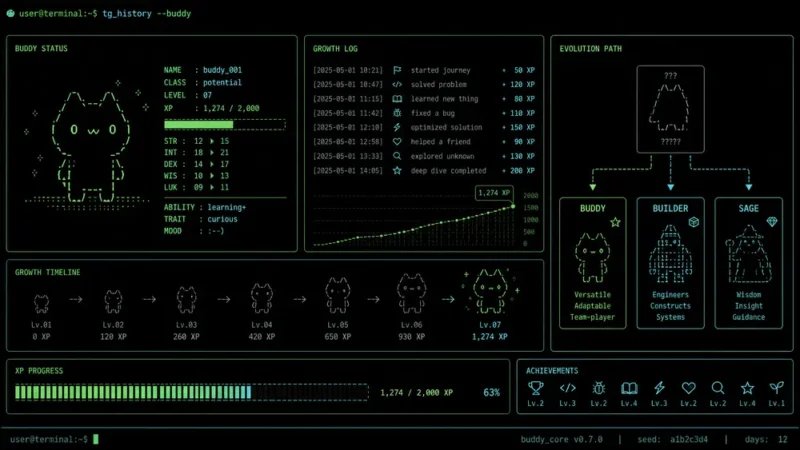Open the unknown ??? evolution box

(x=670, y=109)
